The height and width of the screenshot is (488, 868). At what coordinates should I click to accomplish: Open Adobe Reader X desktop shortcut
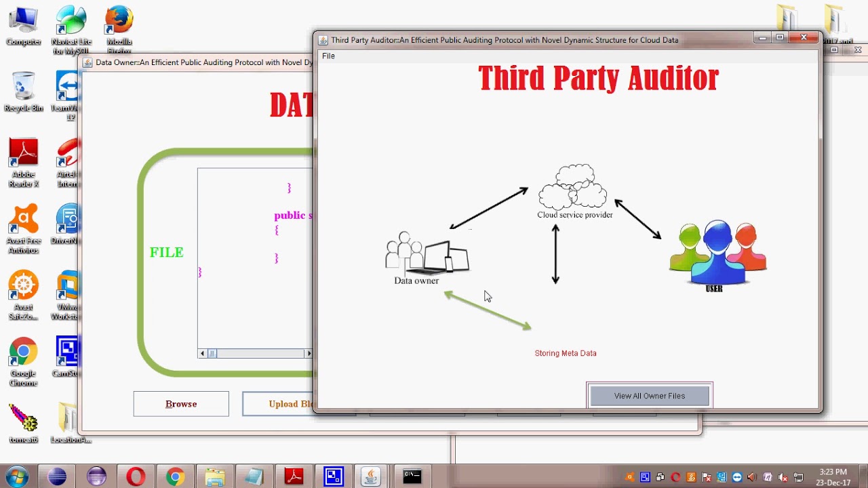pyautogui.click(x=23, y=163)
